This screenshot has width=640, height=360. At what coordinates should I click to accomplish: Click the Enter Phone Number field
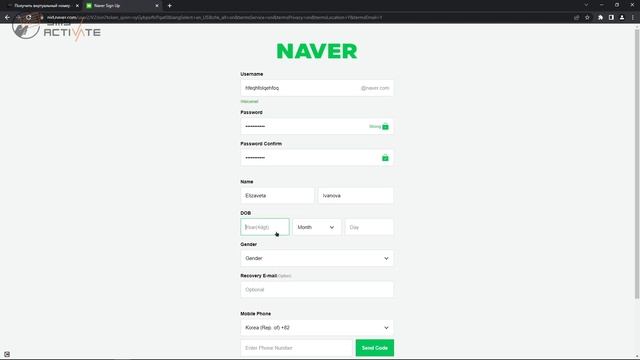296,348
